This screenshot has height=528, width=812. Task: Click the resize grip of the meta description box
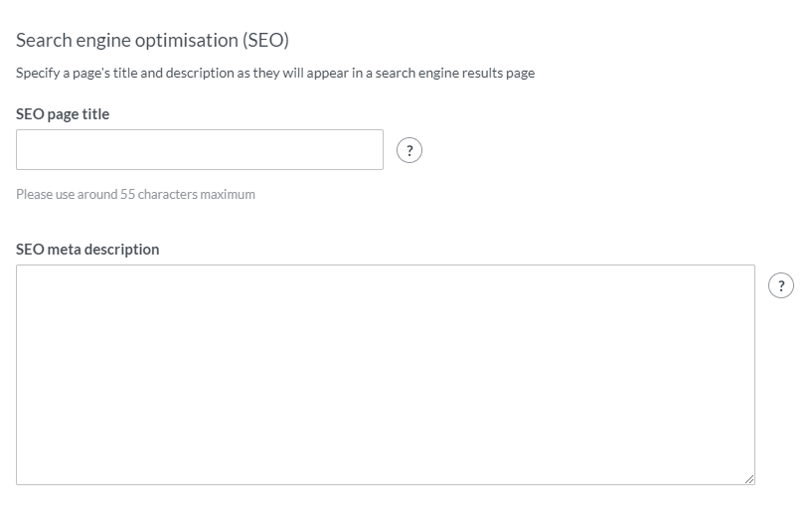point(747,478)
